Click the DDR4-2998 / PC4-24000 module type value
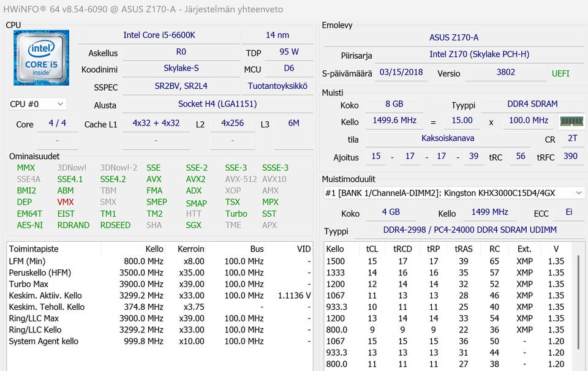Viewport: 588px width, 371px height. [x=470, y=230]
